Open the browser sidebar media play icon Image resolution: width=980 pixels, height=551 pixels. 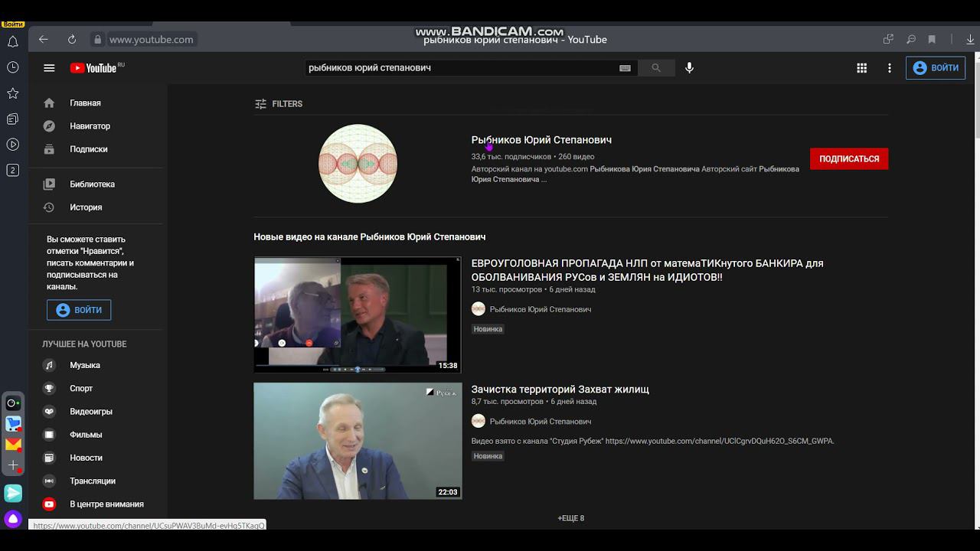(13, 145)
